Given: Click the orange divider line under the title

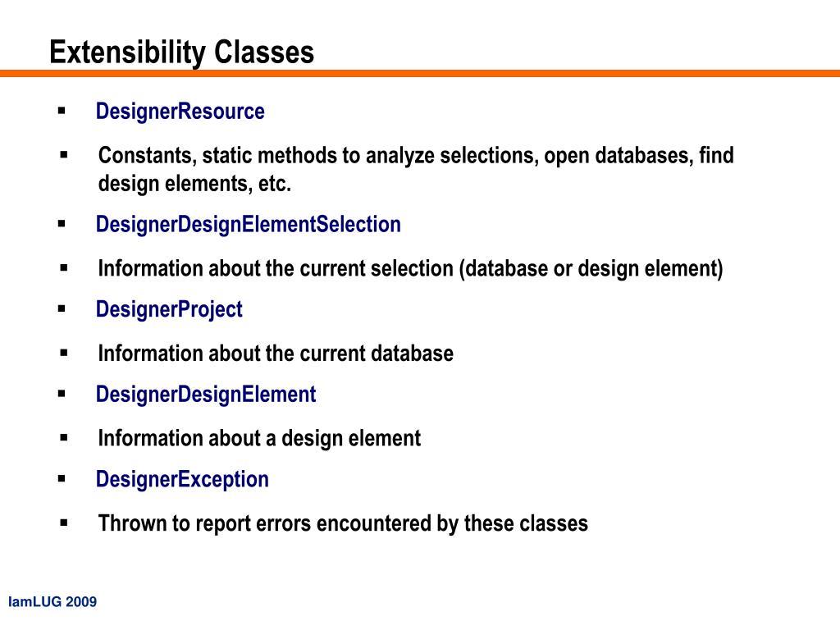Looking at the screenshot, I should tap(420, 73).
